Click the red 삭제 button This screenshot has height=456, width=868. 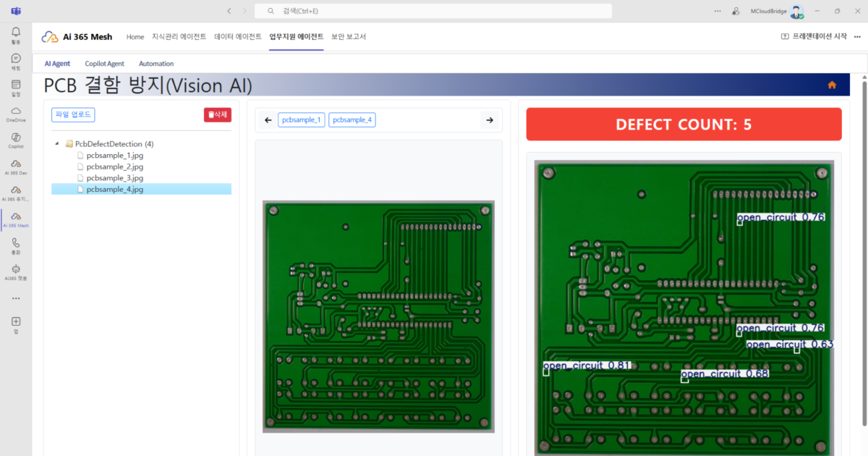tap(217, 114)
